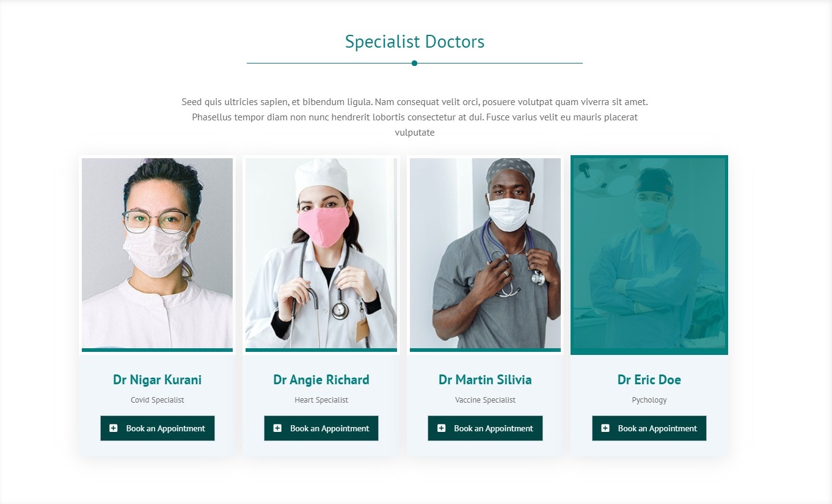Open Dr Nigar Kurani's photo
Viewport: 832px width, 504px height.
[157, 254]
